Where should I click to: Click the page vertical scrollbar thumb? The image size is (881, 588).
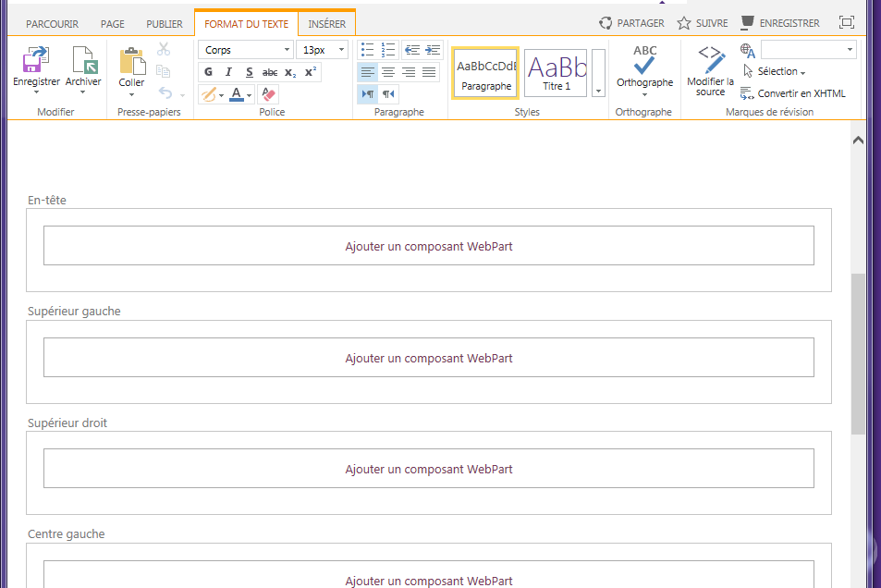(858, 354)
